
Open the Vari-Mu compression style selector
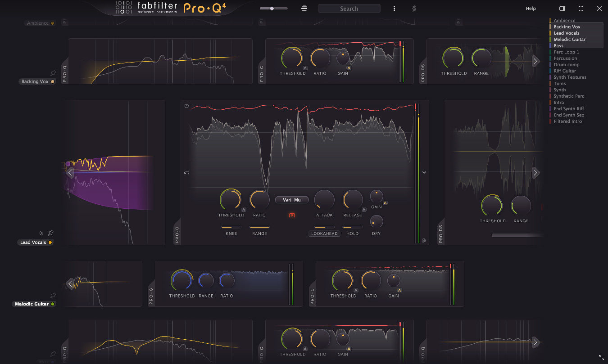pos(291,200)
